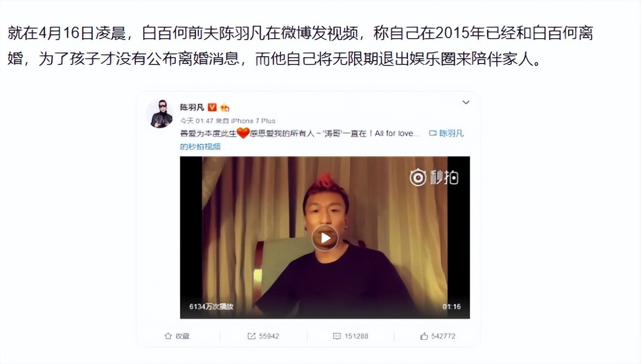
Task: Click the membership crown icon beside the username
Action: tap(224, 107)
